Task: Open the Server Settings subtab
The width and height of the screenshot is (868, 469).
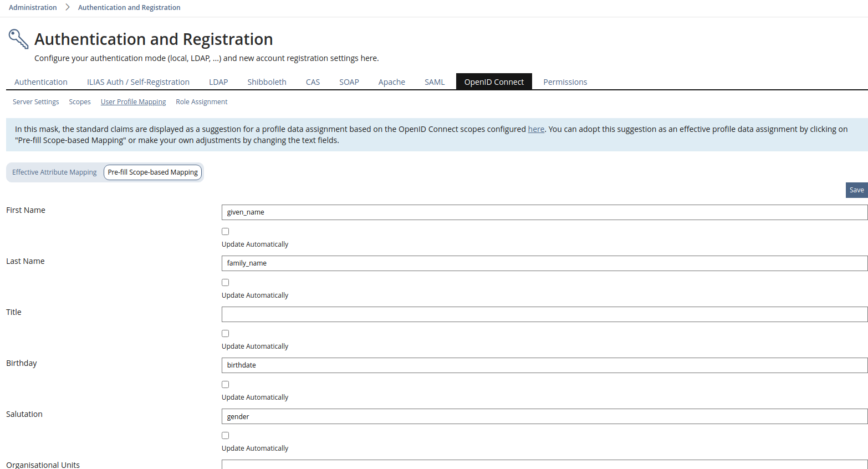Action: [x=35, y=102]
